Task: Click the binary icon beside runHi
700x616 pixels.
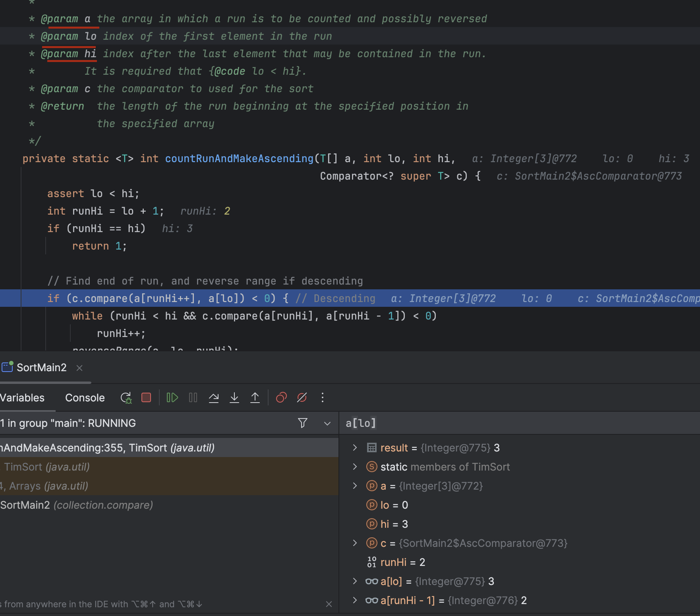Action: (x=371, y=562)
